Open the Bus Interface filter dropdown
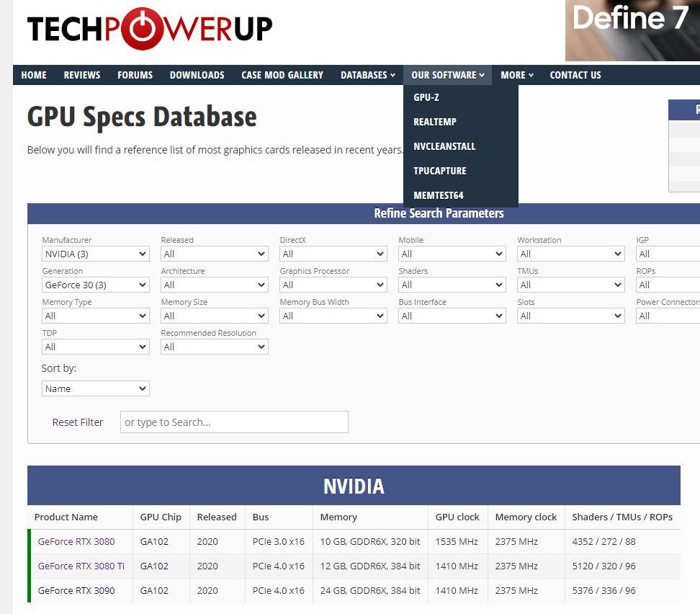The height and width of the screenshot is (614, 700). (x=452, y=316)
